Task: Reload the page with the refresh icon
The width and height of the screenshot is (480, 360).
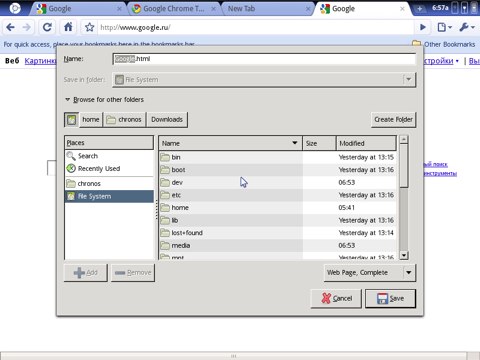Action: point(47,27)
